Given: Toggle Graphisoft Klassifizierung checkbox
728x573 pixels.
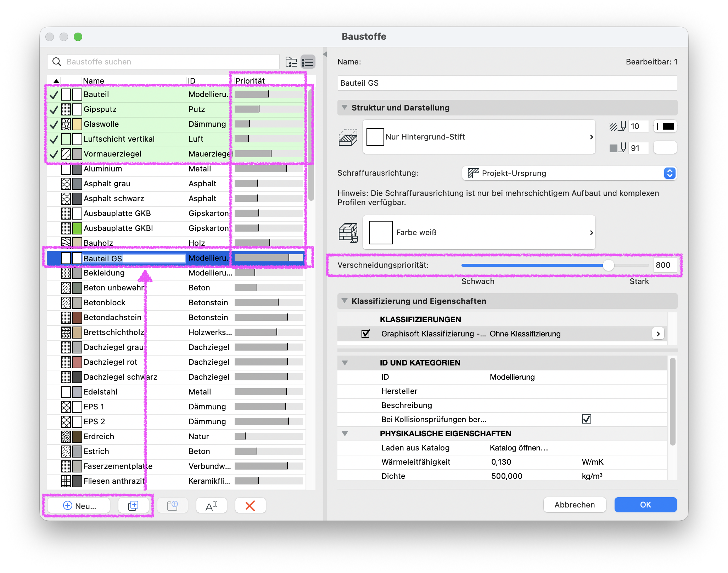Looking at the screenshot, I should pyautogui.click(x=365, y=334).
